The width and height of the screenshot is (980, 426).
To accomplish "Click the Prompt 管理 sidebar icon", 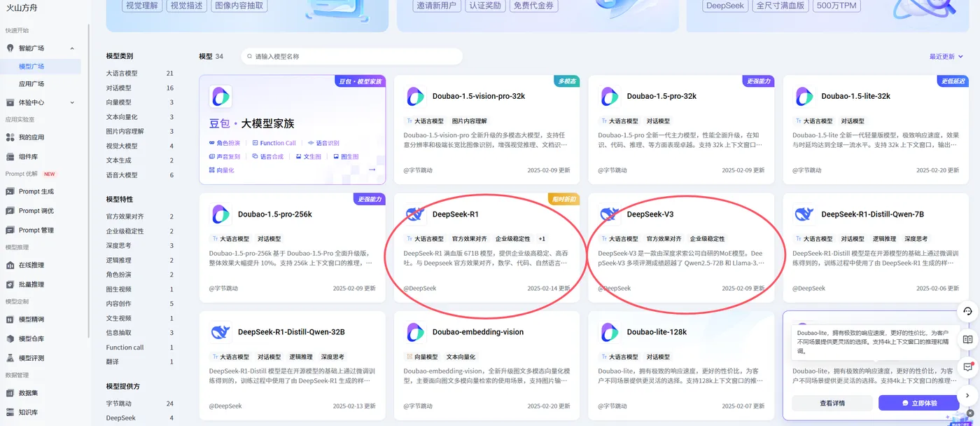I will coord(10,230).
